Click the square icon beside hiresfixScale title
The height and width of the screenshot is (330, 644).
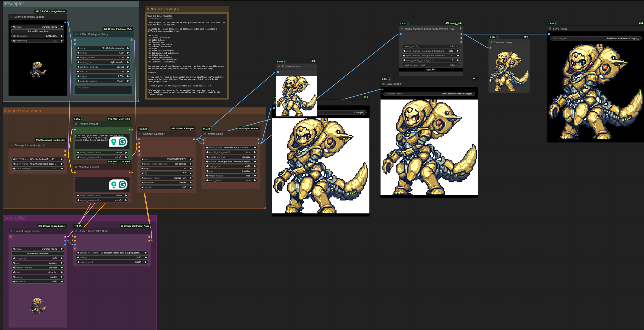tap(205, 134)
